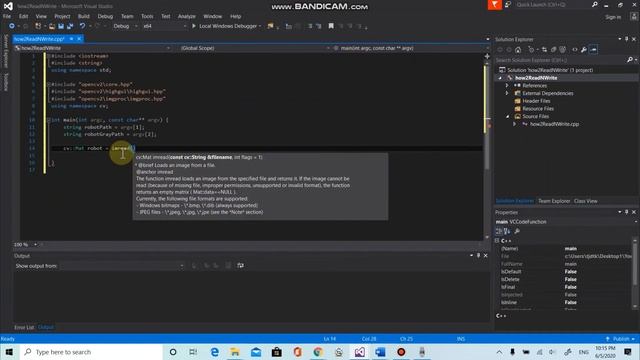Collapse the Source Files folder
The height and width of the screenshot is (360, 640).
point(508,116)
